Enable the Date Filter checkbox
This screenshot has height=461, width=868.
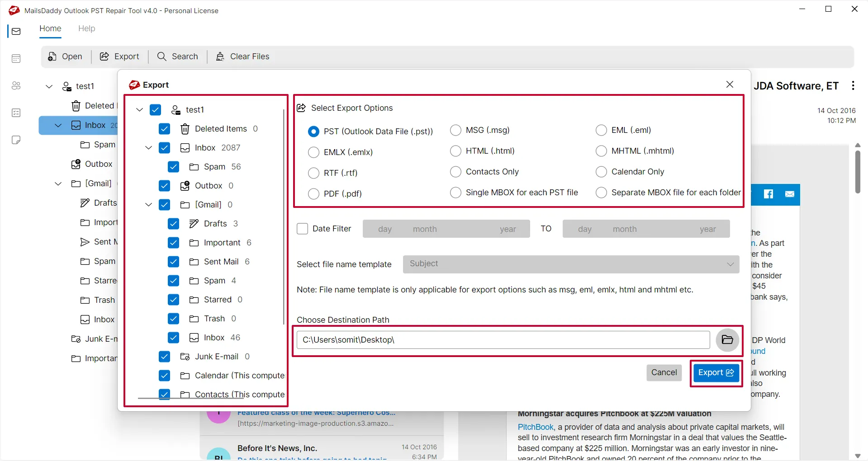(302, 229)
